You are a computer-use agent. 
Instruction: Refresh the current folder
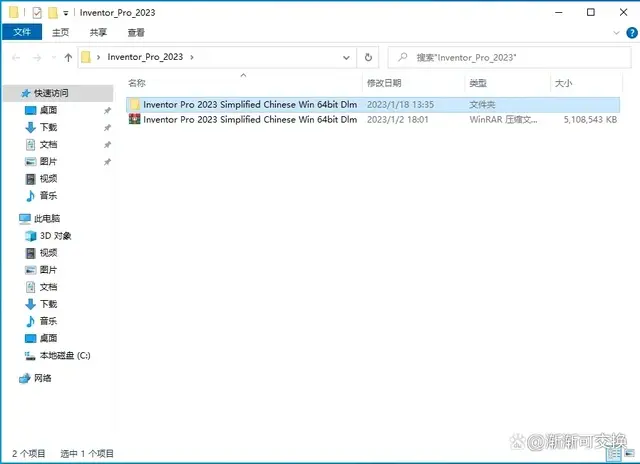click(x=368, y=57)
